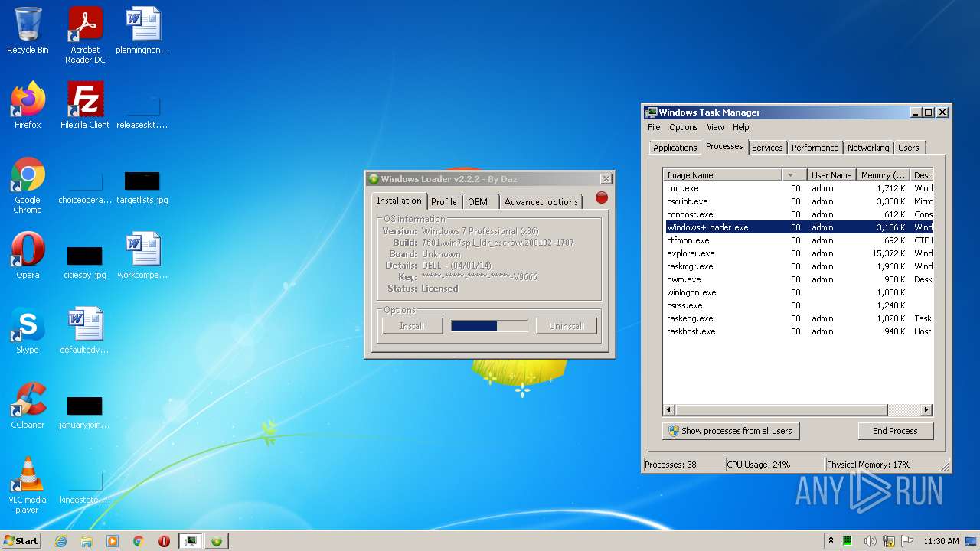Screen dimensions: 980x551
Task: Select the cscript.exe process row
Action: [798, 201]
